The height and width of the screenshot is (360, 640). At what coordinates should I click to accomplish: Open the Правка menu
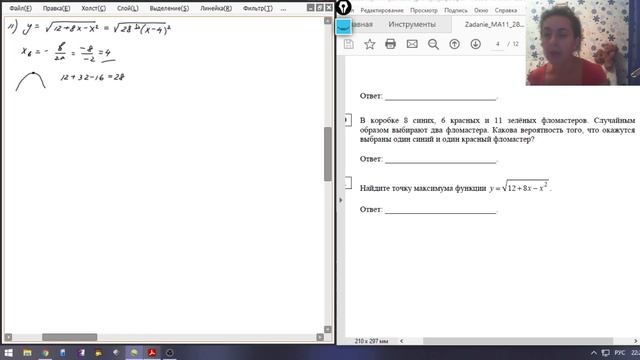(56, 8)
